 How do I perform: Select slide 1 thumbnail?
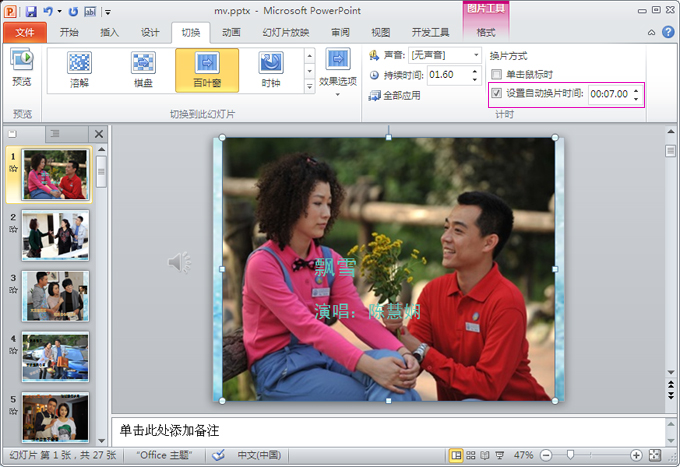coord(55,174)
